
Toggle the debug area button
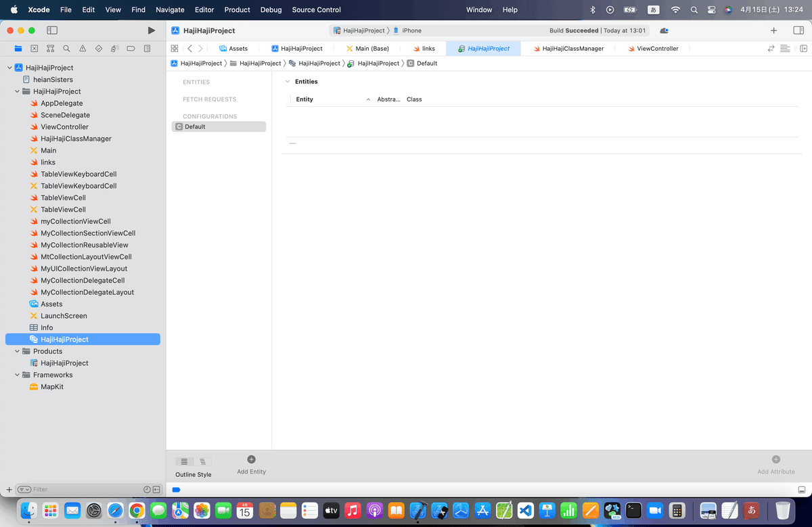click(802, 489)
